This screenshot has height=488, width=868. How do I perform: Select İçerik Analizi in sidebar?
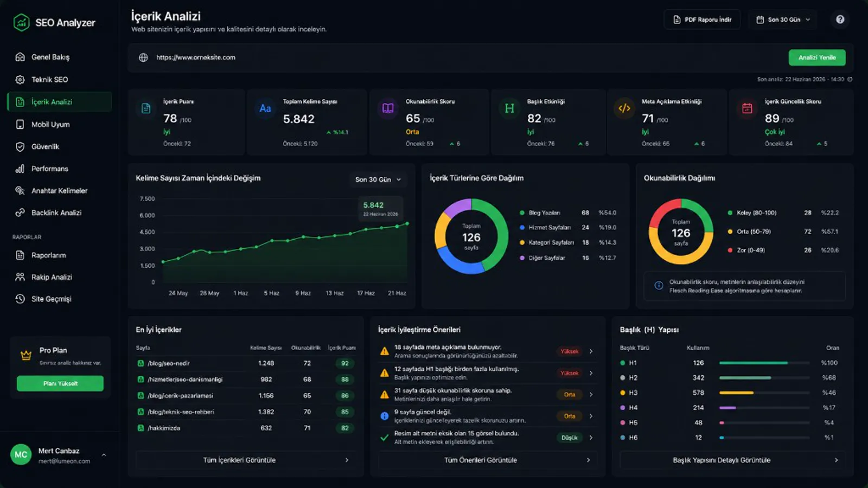point(60,102)
